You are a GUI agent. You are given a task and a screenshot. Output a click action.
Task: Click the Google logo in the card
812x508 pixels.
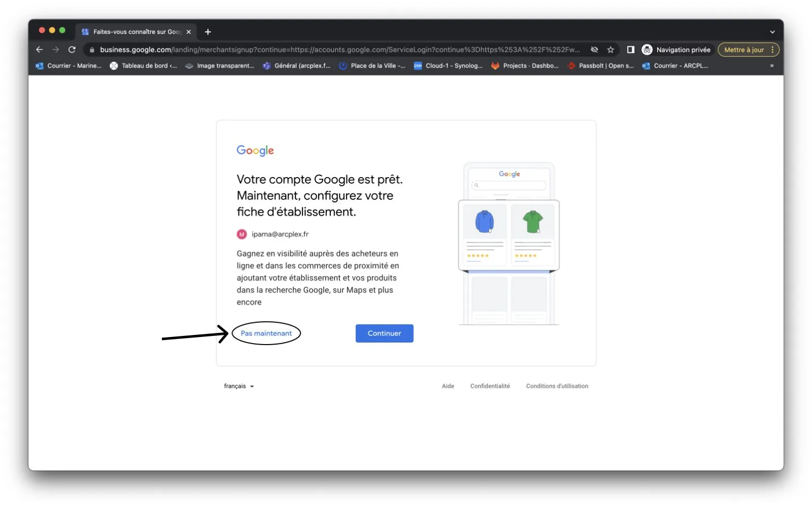(x=255, y=151)
